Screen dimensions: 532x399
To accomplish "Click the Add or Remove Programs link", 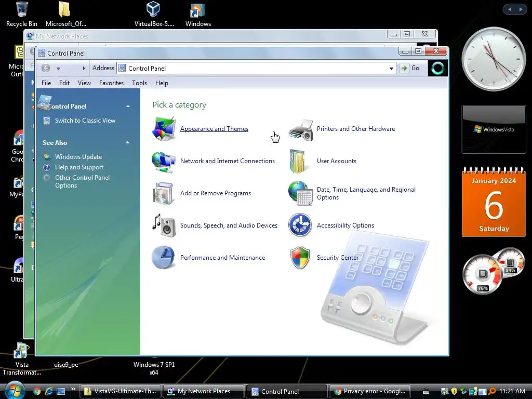I will [x=216, y=193].
